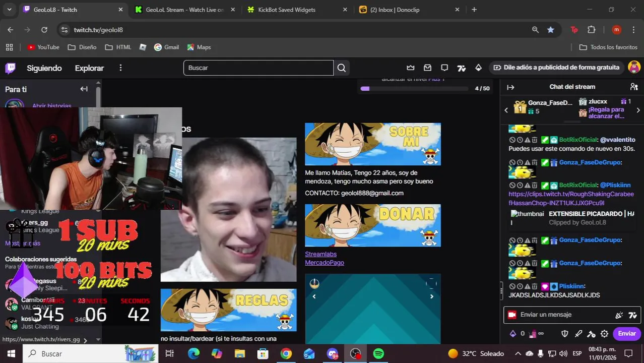Collapse the Para ti sidebar arrow

coord(84,89)
